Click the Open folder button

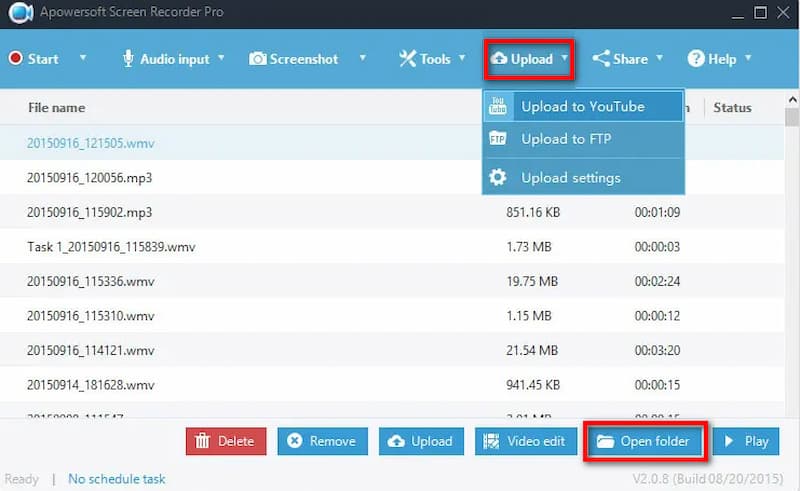[x=645, y=441]
